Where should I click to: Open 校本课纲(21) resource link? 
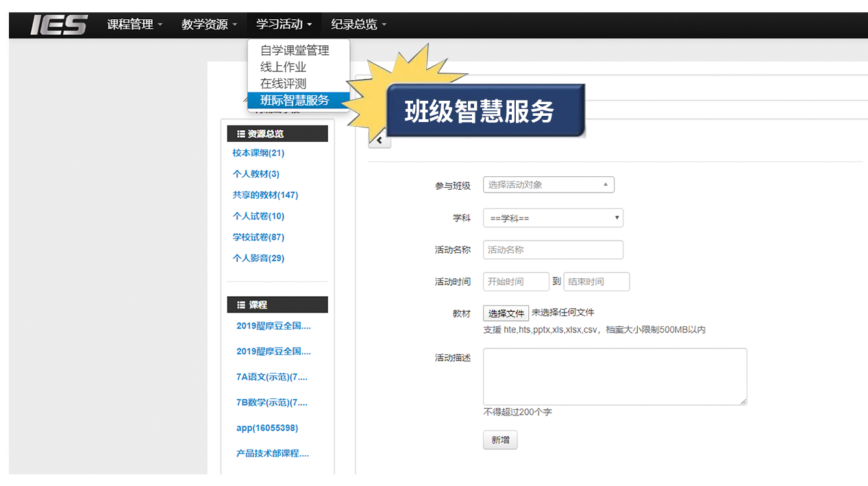coord(258,153)
